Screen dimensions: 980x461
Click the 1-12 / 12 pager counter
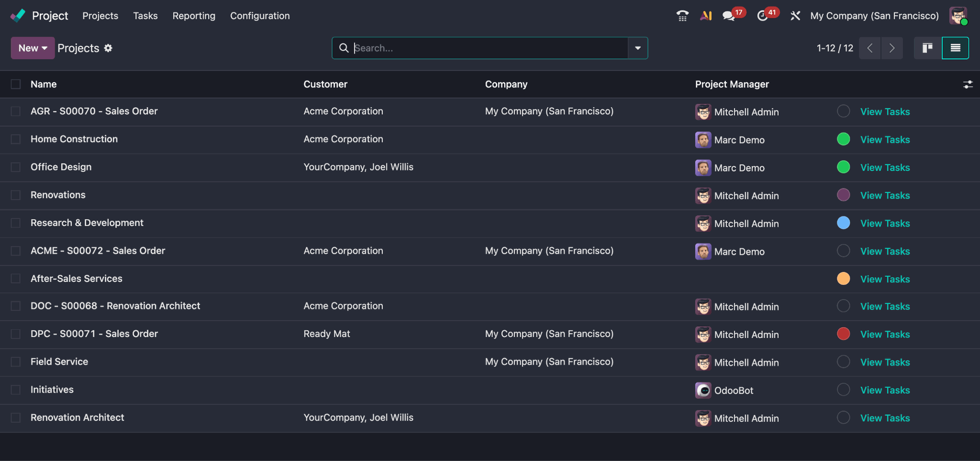[x=835, y=48]
